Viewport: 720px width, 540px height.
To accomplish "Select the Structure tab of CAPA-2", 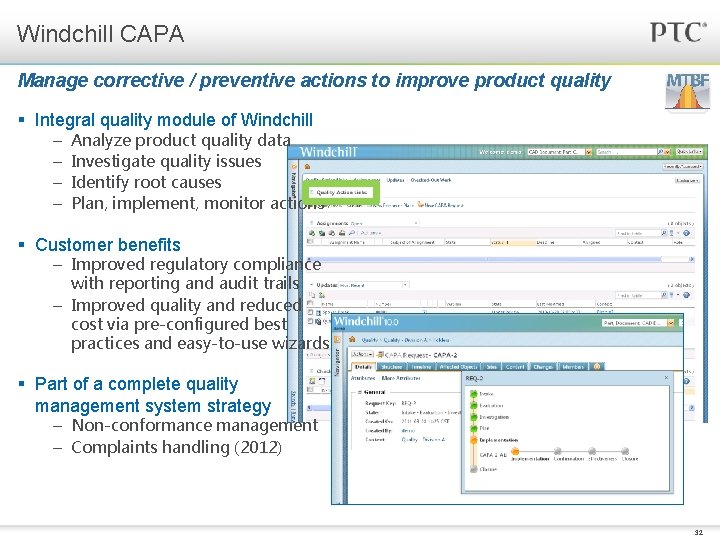I will (x=392, y=366).
